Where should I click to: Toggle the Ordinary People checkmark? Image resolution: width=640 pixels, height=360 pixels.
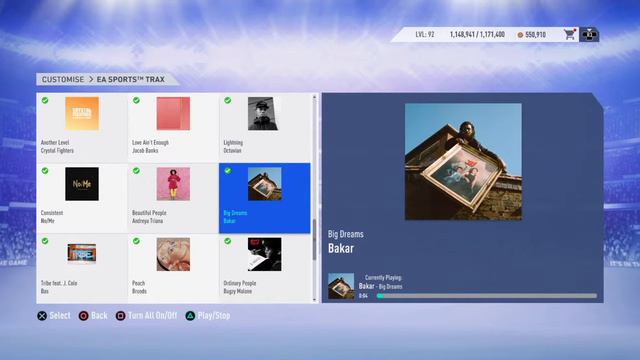tap(228, 241)
